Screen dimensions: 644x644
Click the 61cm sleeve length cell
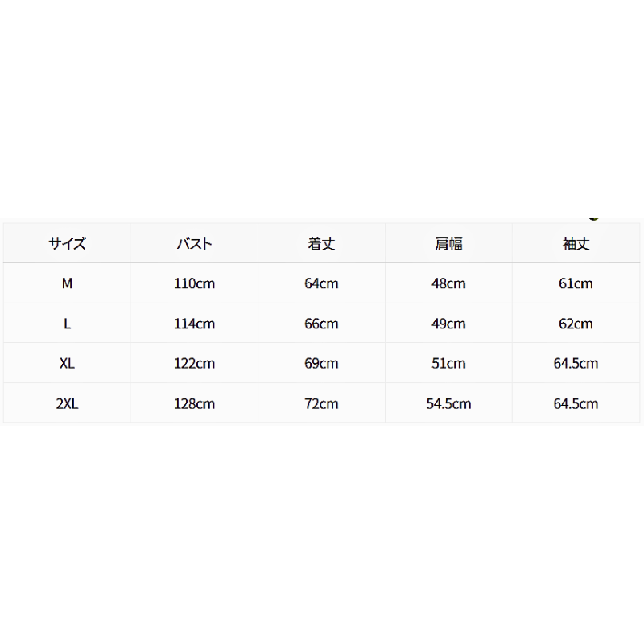coord(576,283)
